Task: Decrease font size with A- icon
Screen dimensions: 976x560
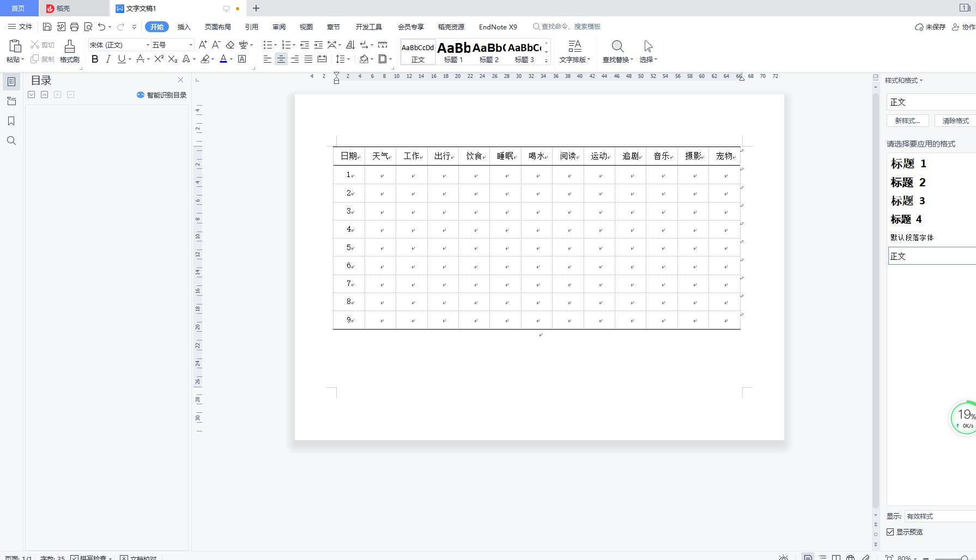Action: click(x=216, y=45)
